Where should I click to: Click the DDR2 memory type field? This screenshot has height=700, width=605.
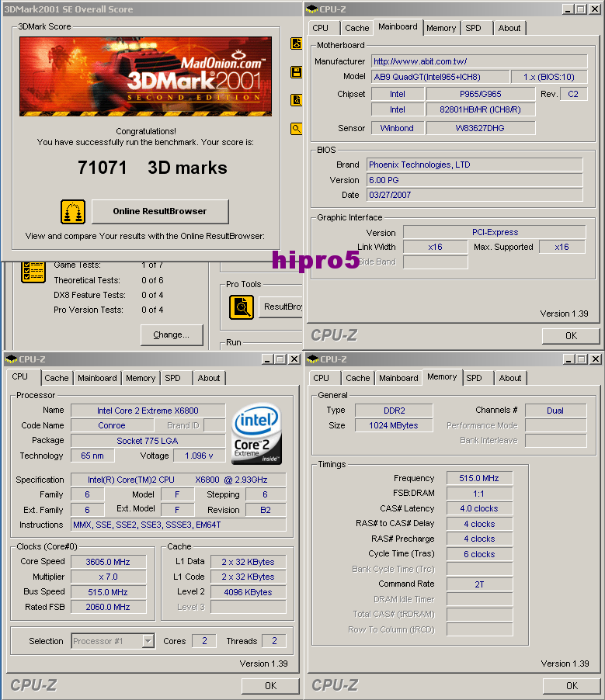tap(394, 411)
